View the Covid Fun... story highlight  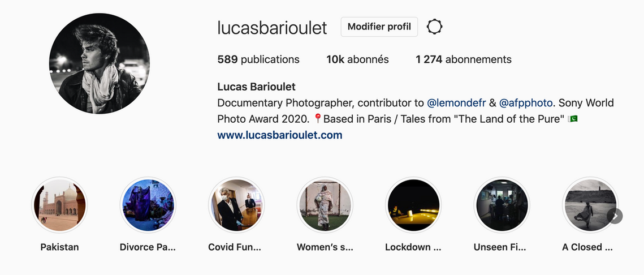(x=236, y=205)
